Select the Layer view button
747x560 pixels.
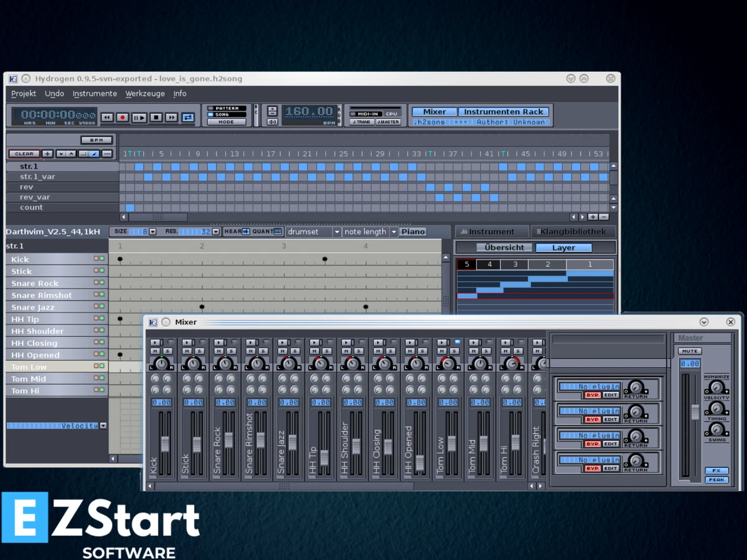pos(563,248)
